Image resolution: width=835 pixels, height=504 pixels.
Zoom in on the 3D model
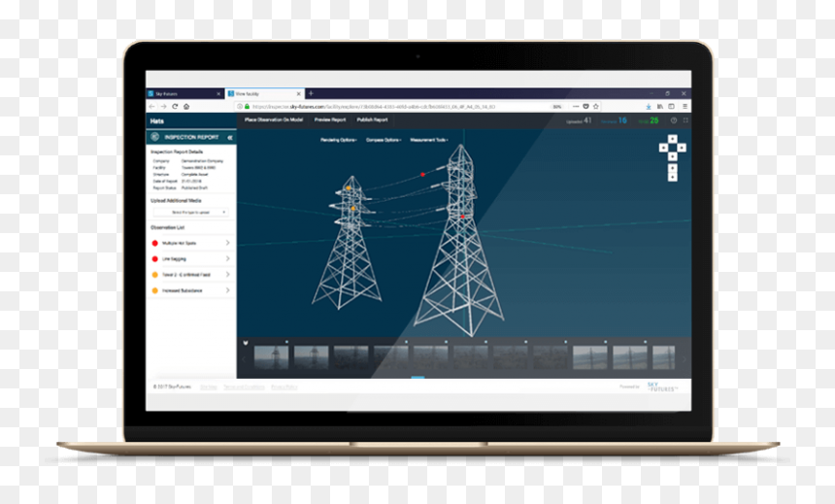(673, 168)
